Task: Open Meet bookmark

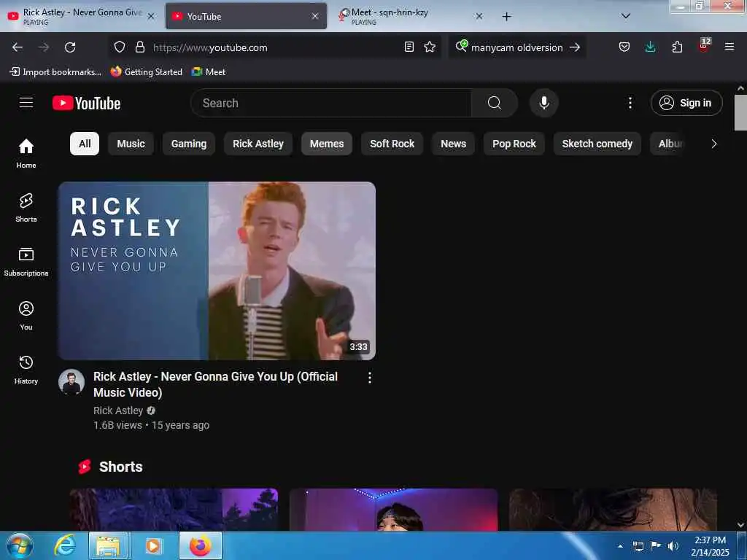Action: [208, 72]
